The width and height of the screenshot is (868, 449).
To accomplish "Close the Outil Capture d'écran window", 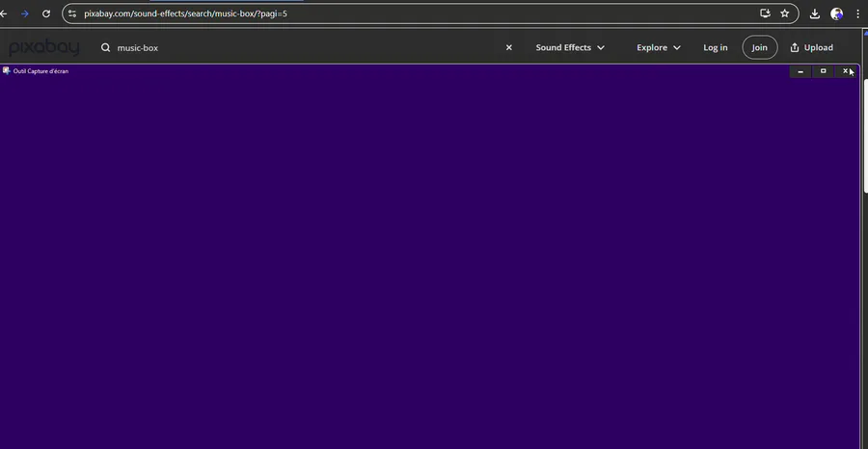I will (845, 71).
